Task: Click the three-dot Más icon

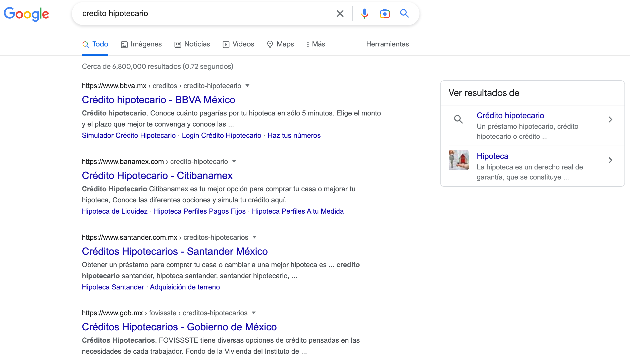Action: [308, 44]
